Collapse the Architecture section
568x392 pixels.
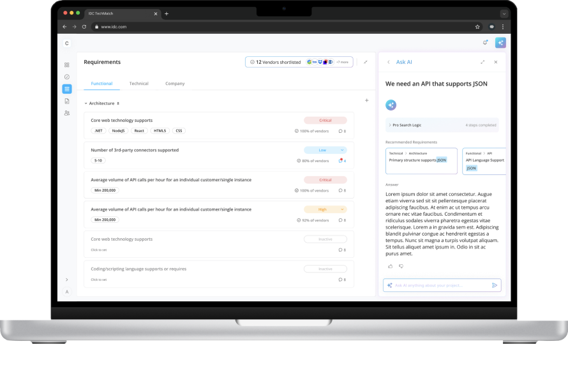tap(86, 103)
